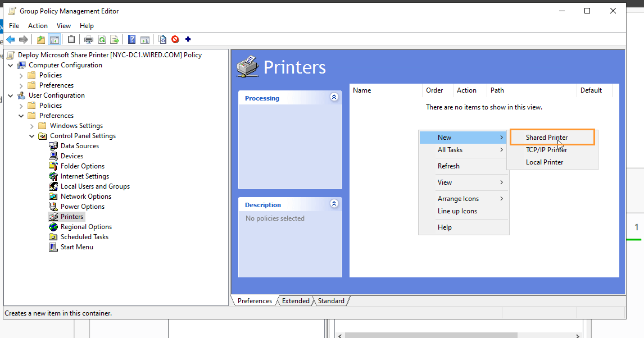Open the View menu in menu bar
This screenshot has height=338, width=644.
(64, 25)
